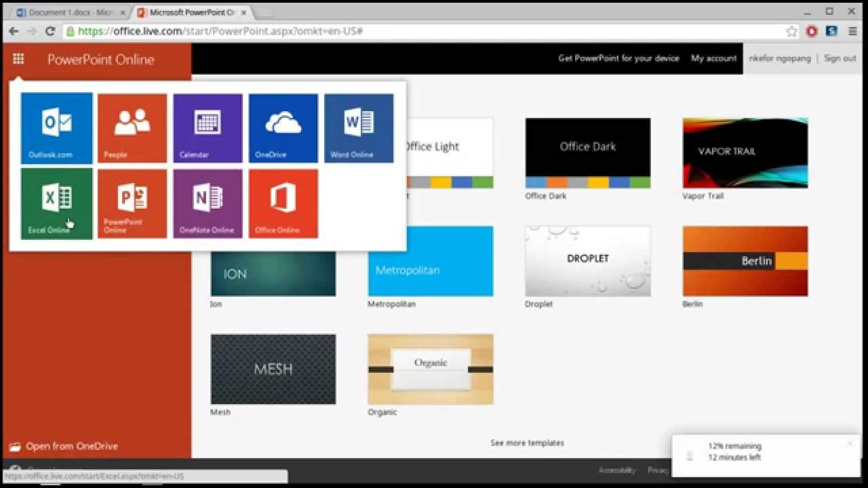Click the folder icon beside Open from OneDrive
Viewport: 868px width, 488px height.
(15, 447)
